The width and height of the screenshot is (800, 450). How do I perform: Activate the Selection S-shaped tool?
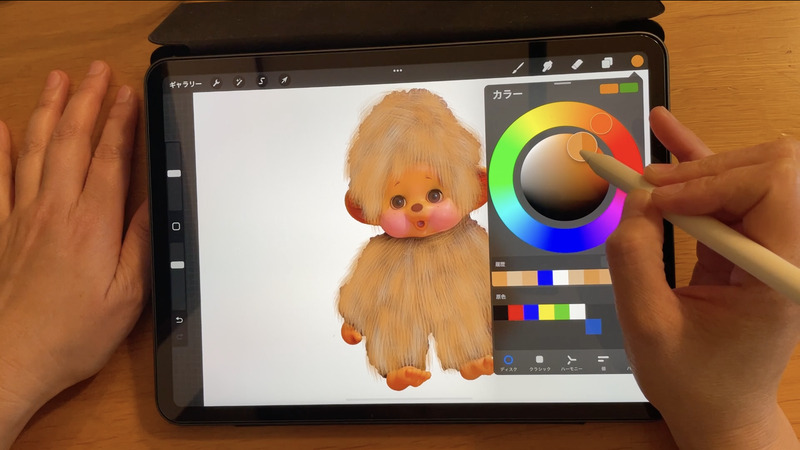(262, 81)
